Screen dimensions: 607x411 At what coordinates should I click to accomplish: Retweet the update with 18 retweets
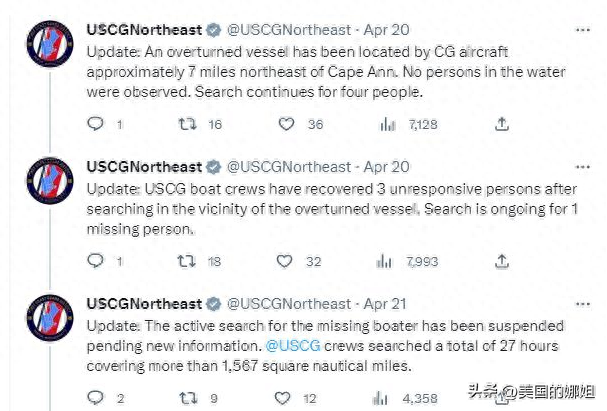(187, 261)
